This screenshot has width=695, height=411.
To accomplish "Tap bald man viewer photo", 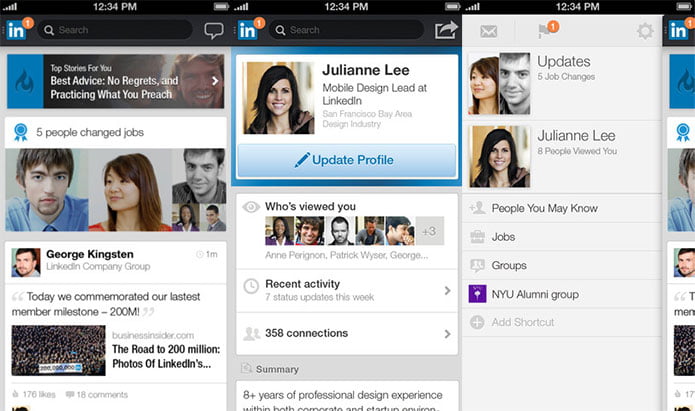I will pyautogui.click(x=340, y=231).
